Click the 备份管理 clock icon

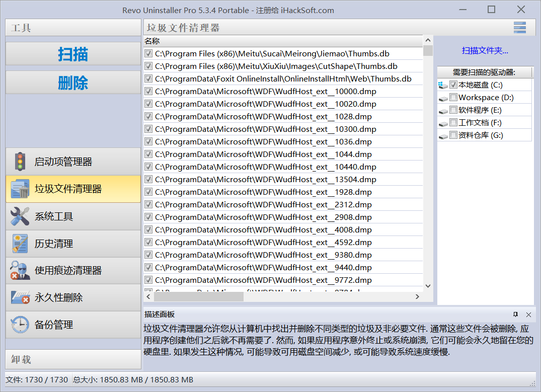coord(20,325)
